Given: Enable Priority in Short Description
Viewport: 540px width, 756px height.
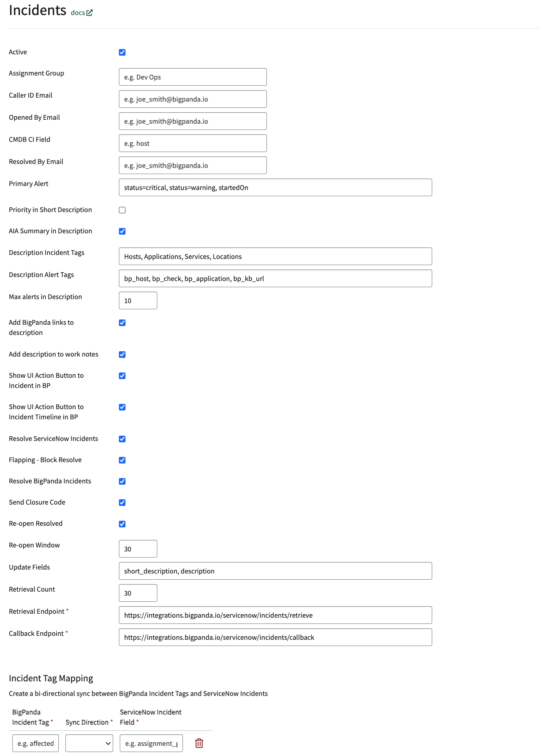Looking at the screenshot, I should [122, 210].
